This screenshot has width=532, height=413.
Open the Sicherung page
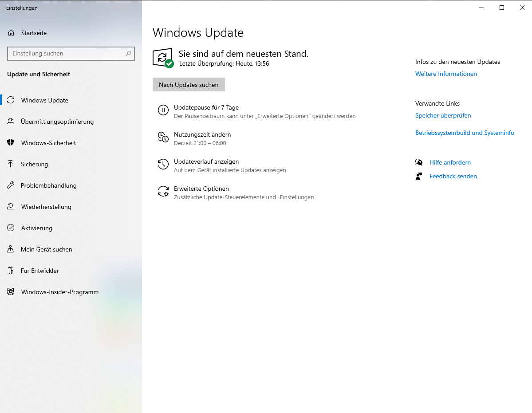tap(71, 164)
